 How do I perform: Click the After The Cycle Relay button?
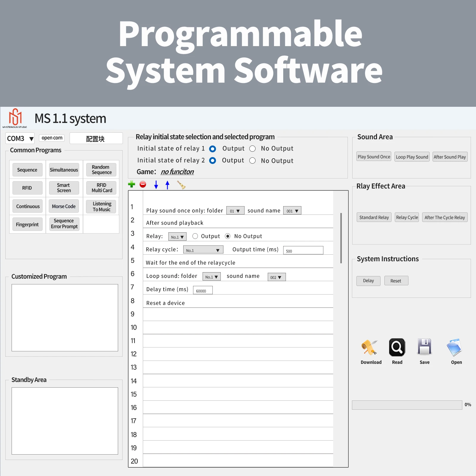click(x=445, y=217)
